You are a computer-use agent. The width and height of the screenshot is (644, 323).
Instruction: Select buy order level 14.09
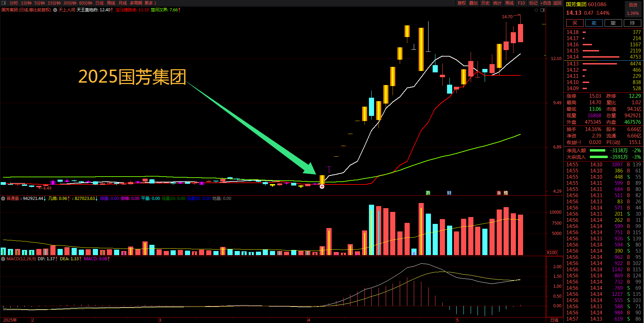(604, 88)
